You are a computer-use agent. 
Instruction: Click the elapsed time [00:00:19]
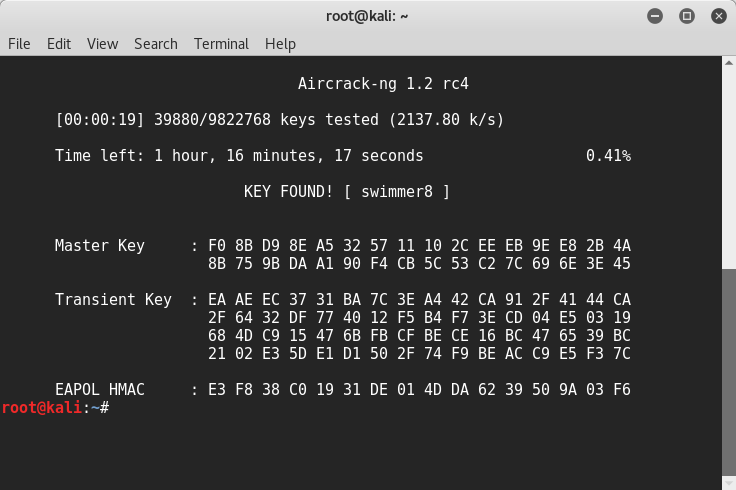click(100, 120)
